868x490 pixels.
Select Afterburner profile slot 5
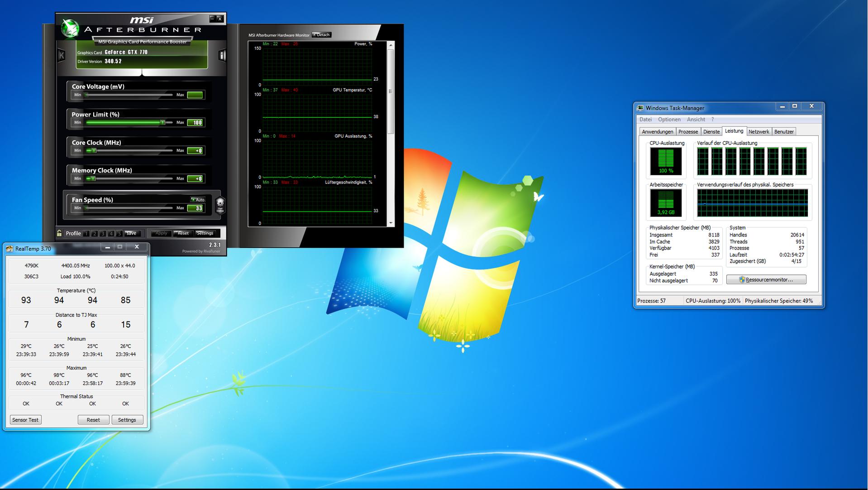pyautogui.click(x=119, y=234)
